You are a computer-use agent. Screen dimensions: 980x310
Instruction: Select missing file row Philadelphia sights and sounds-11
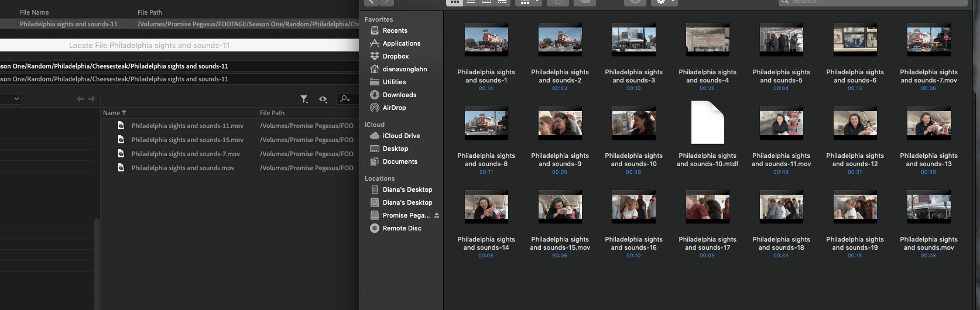click(x=68, y=24)
